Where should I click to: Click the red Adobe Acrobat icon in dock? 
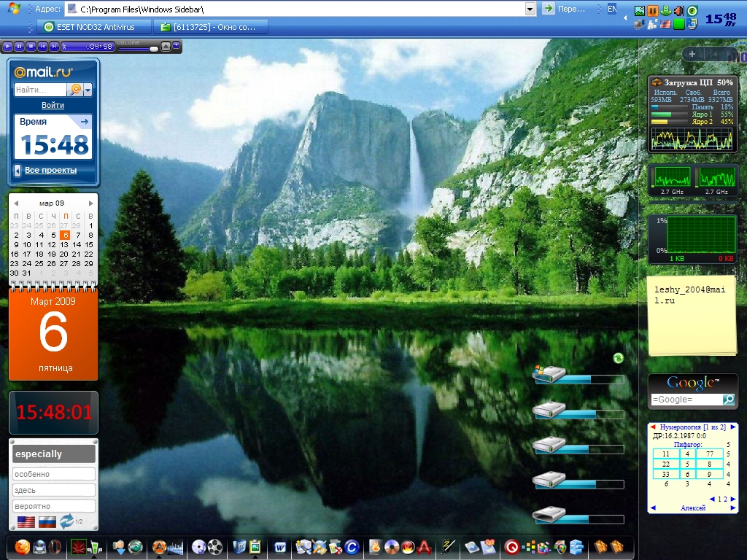pyautogui.click(x=425, y=547)
